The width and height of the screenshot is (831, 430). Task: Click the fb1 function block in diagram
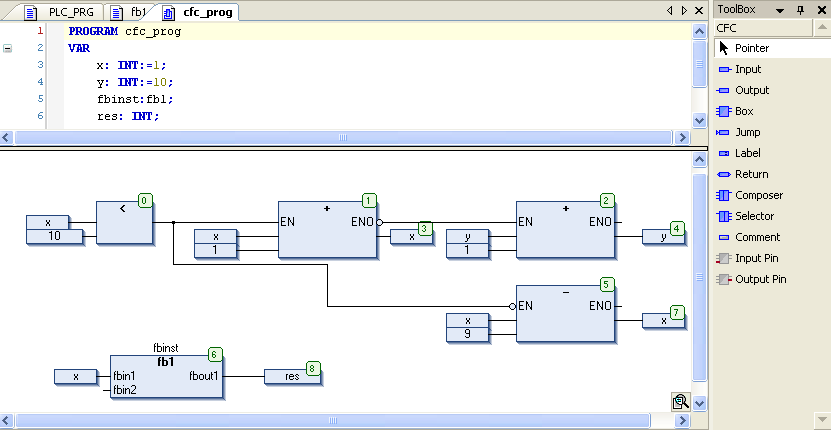(167, 376)
